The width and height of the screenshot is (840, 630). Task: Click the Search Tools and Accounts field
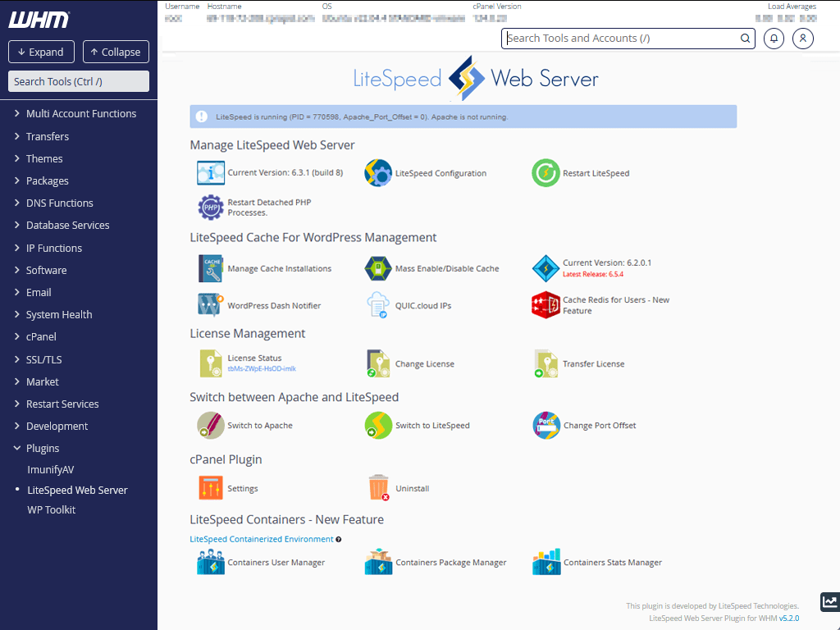point(628,38)
